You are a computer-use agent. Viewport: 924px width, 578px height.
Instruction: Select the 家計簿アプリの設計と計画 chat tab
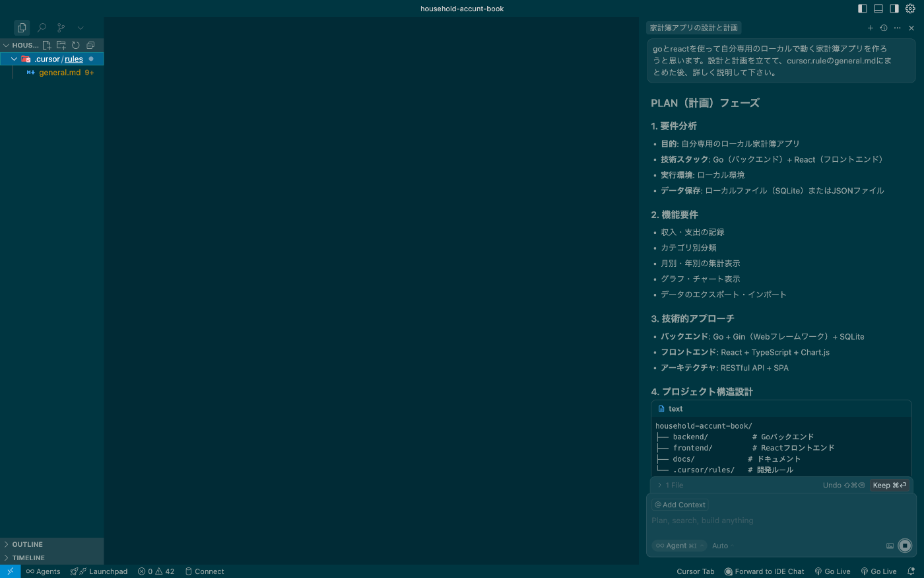(694, 28)
